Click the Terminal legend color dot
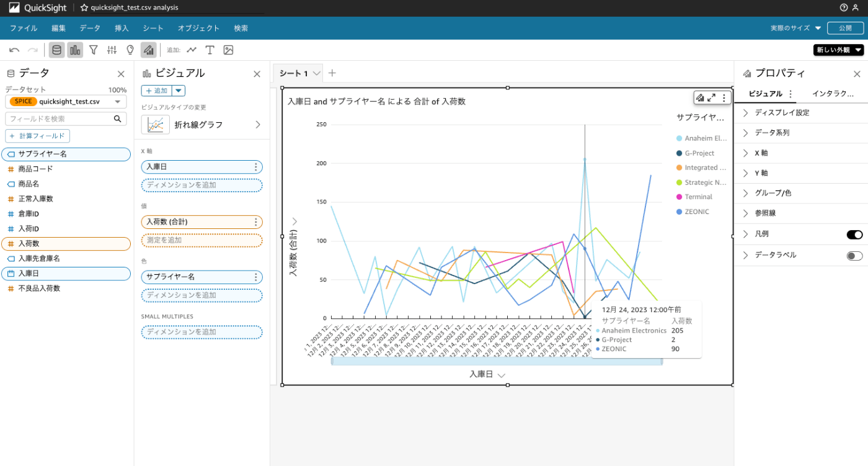Image resolution: width=868 pixels, height=466 pixels. 679,197
